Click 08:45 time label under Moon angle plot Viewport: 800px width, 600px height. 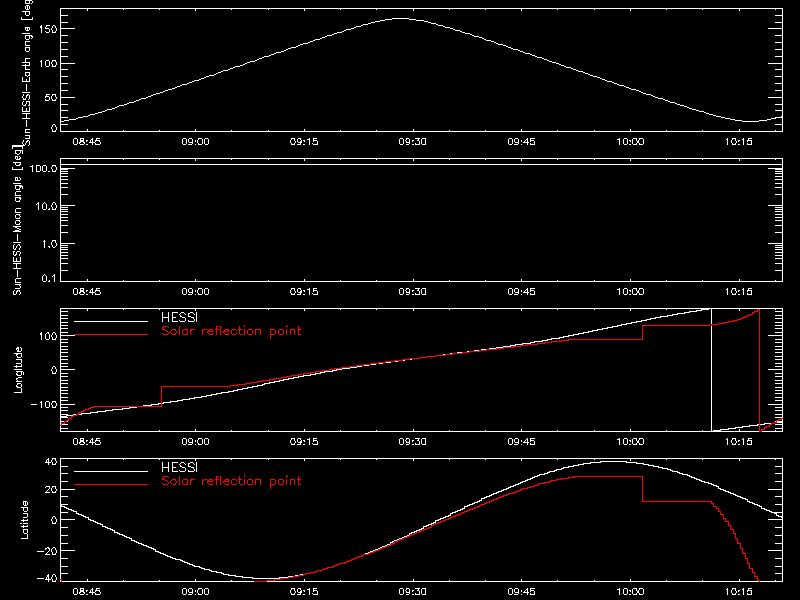pyautogui.click(x=87, y=291)
